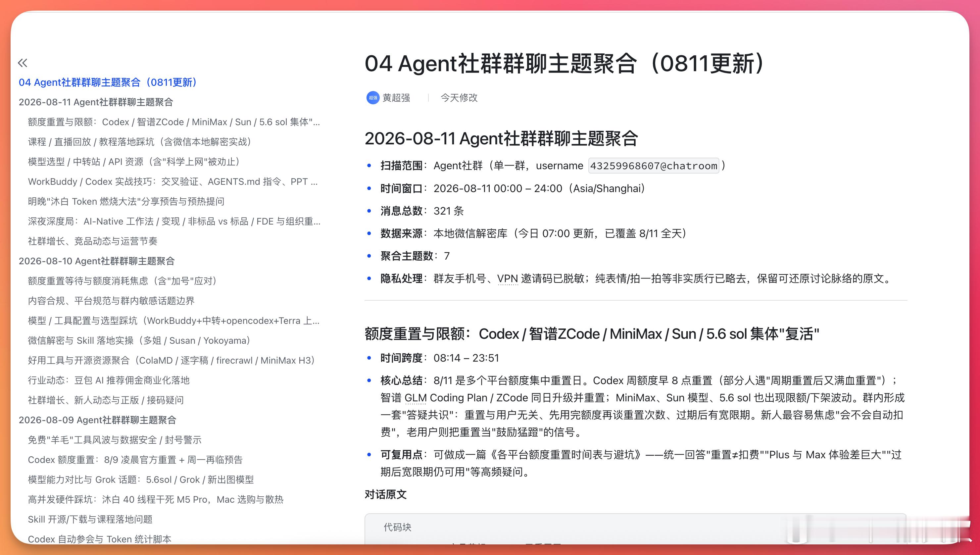Viewport: 980px width, 555px height.
Task: Click the 聚合主题数：7 line
Action: 415,256
